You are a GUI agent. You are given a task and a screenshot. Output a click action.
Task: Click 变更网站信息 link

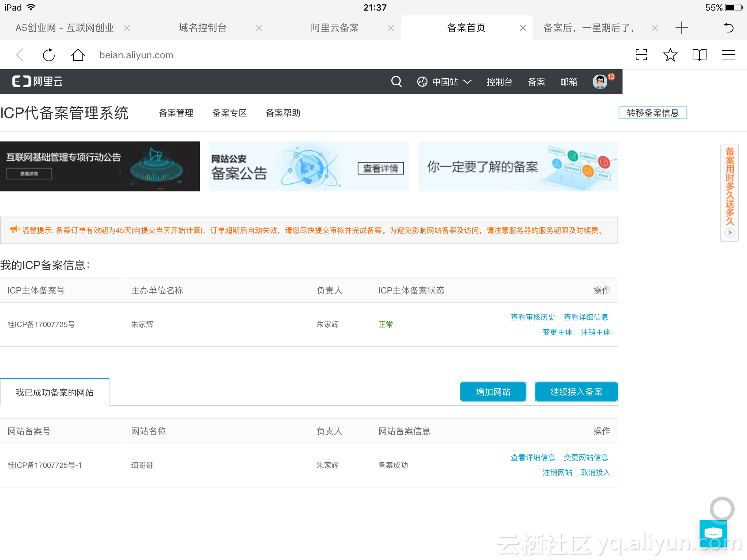pos(586,458)
